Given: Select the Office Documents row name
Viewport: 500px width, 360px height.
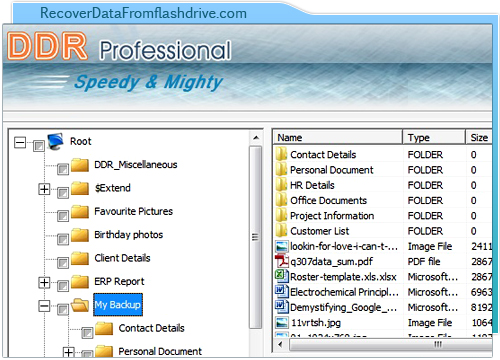Looking at the screenshot, I should [x=328, y=201].
